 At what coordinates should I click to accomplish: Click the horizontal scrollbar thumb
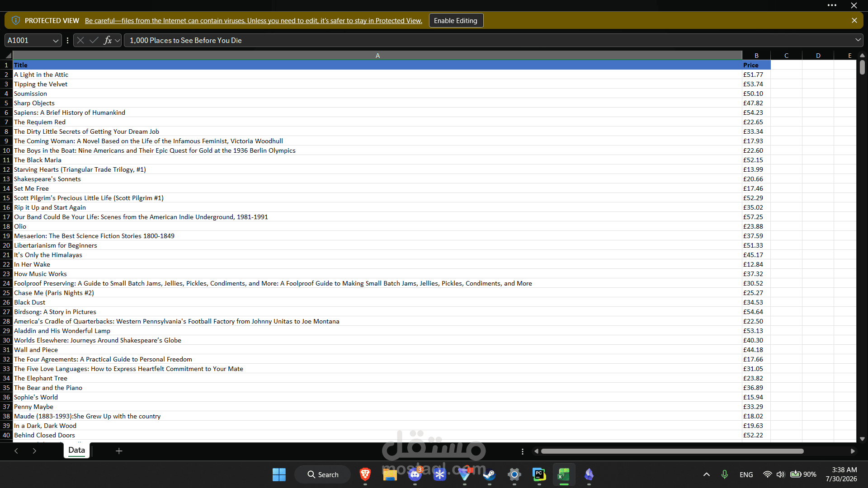[672, 451]
